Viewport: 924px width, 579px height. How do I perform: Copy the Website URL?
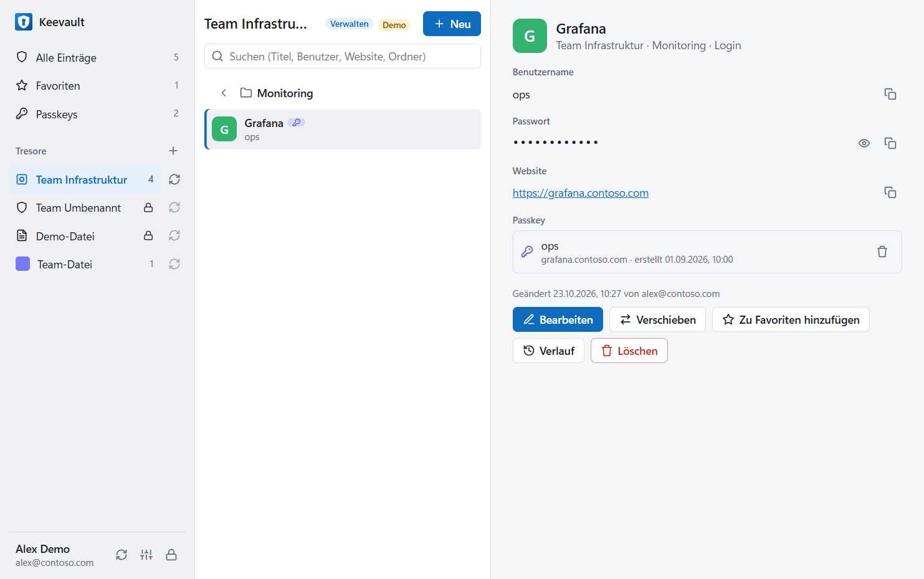point(890,192)
